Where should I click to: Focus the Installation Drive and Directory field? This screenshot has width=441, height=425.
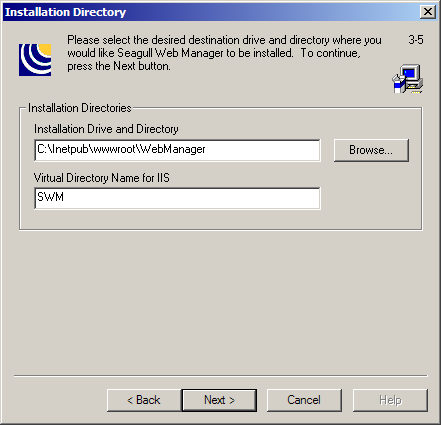177,150
